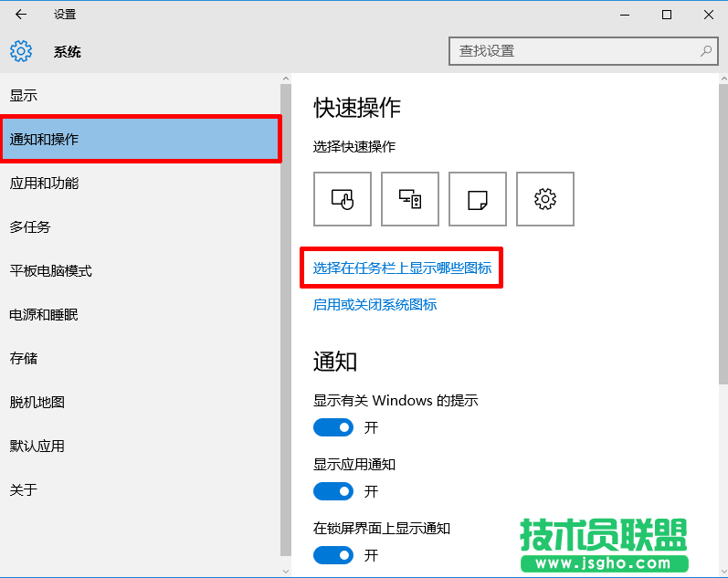728x578 pixels.
Task: Click the search magnifier icon
Action: [x=706, y=51]
